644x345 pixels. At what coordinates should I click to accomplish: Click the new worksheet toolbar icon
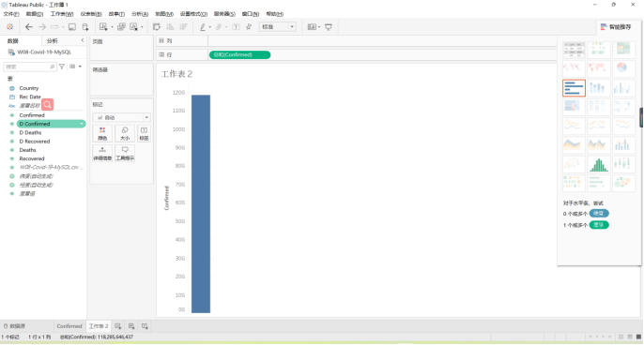point(103,27)
